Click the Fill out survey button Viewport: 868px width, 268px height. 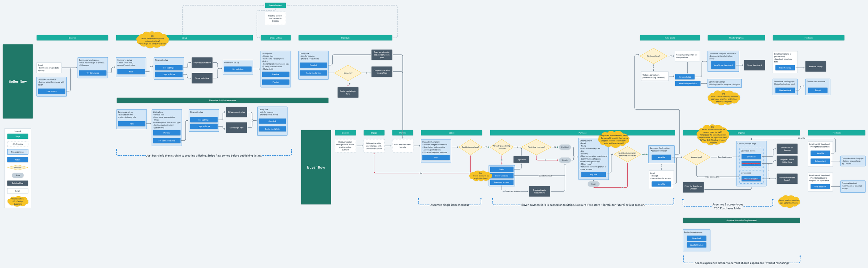point(785,68)
